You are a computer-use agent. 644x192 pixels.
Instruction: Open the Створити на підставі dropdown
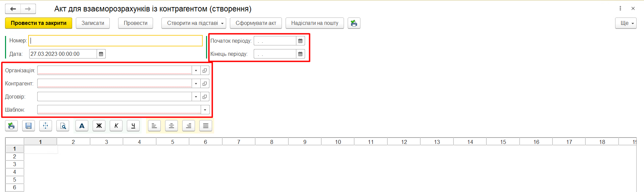point(194,23)
